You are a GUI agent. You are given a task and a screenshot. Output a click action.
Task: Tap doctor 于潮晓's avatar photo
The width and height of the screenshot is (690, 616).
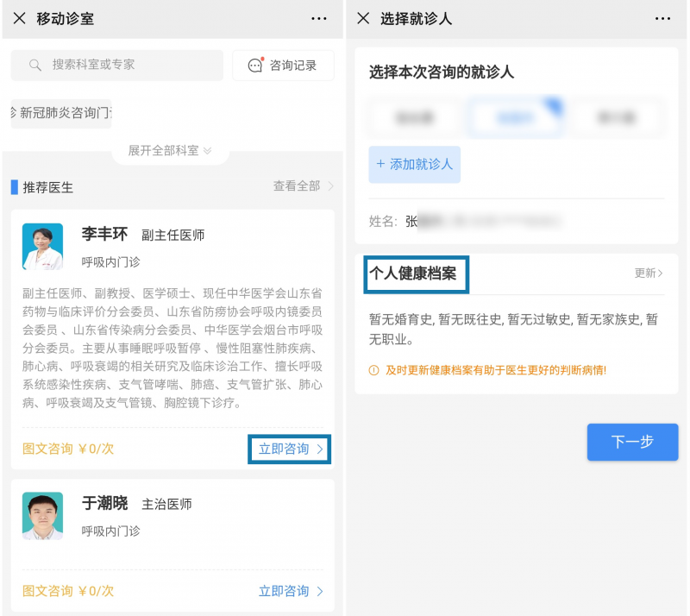(x=42, y=516)
